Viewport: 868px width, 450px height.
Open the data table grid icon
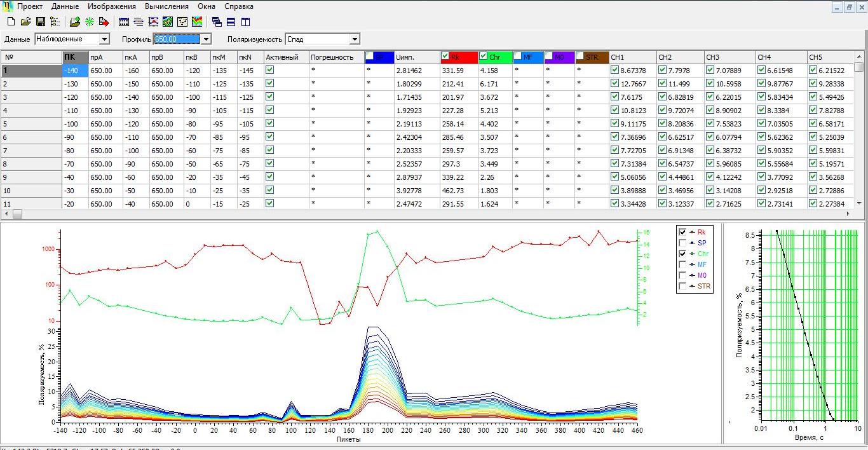point(124,22)
